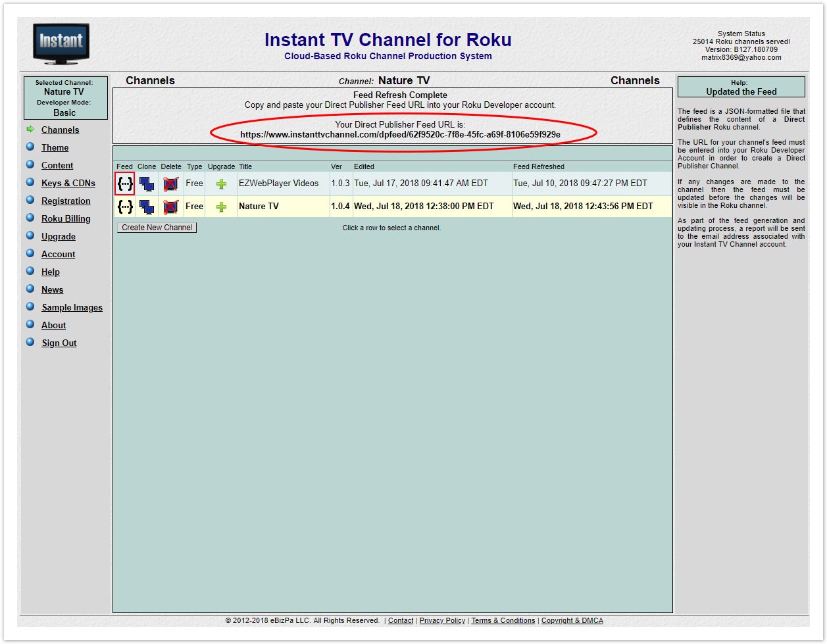The image size is (827, 644).
Task: View the Account page
Action: [59, 255]
